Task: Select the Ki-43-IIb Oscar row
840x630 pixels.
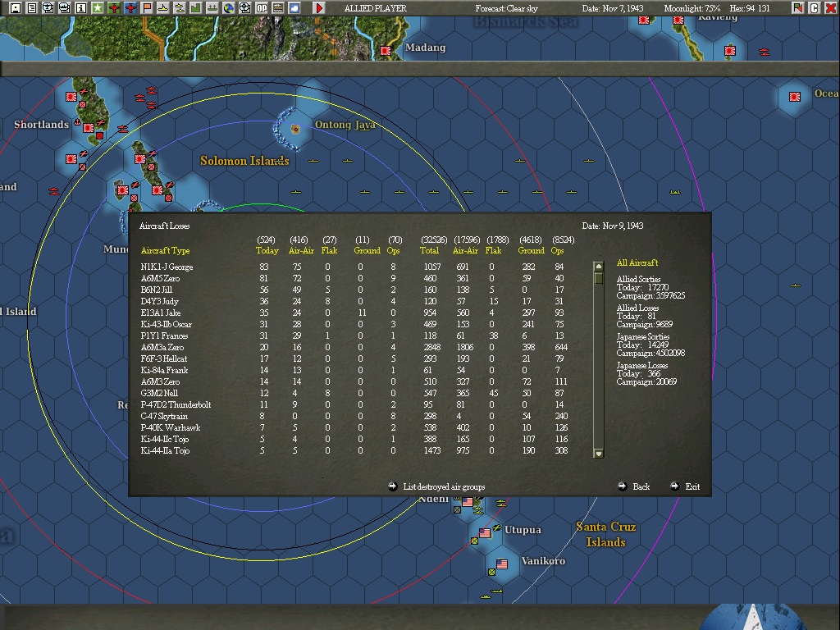Action: (354, 324)
